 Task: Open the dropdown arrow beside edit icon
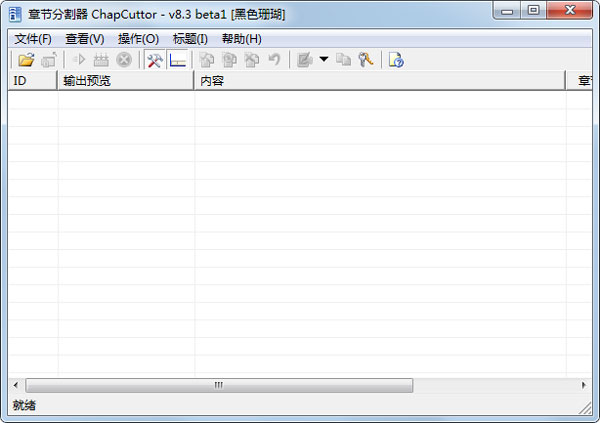[x=324, y=59]
